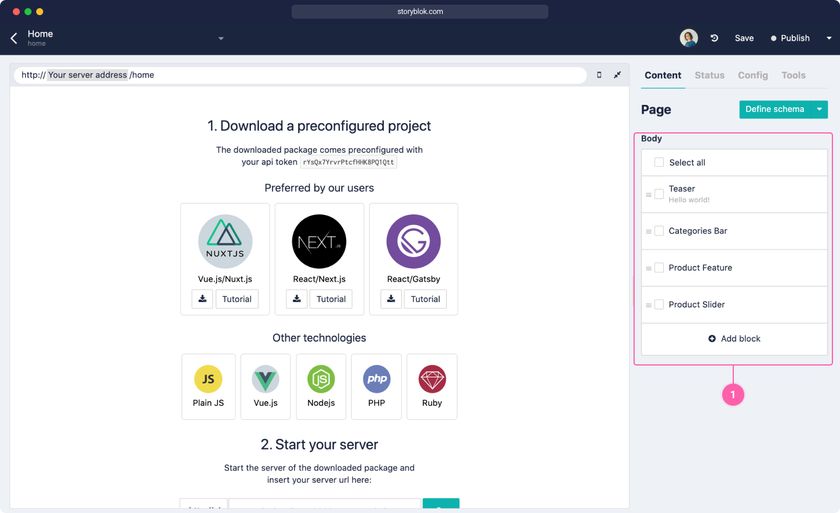Tick the Product Slider checkbox
Screen dimensions: 840x513
[x=659, y=304]
